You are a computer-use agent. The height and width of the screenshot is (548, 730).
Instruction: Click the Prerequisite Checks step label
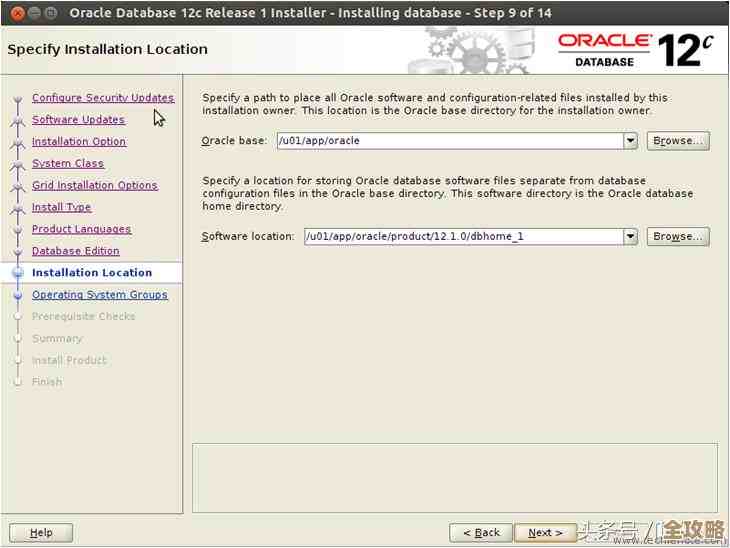pos(83,317)
